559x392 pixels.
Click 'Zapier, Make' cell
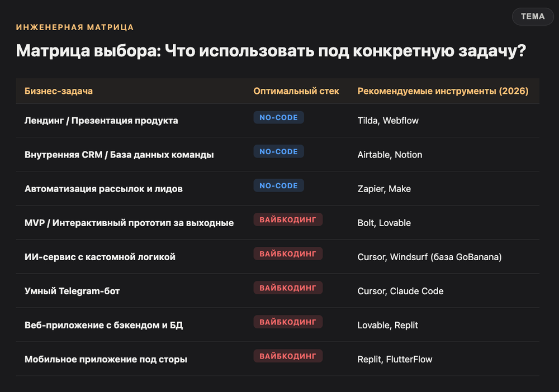[384, 189]
